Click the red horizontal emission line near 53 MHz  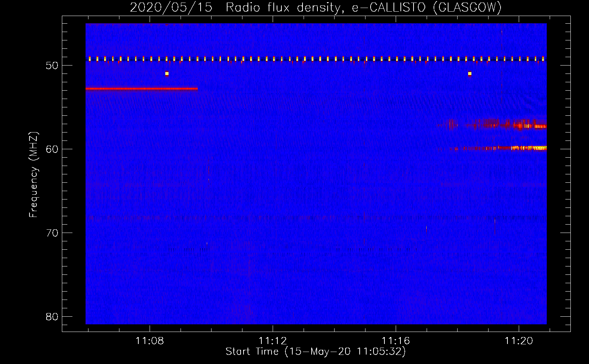click(x=142, y=88)
